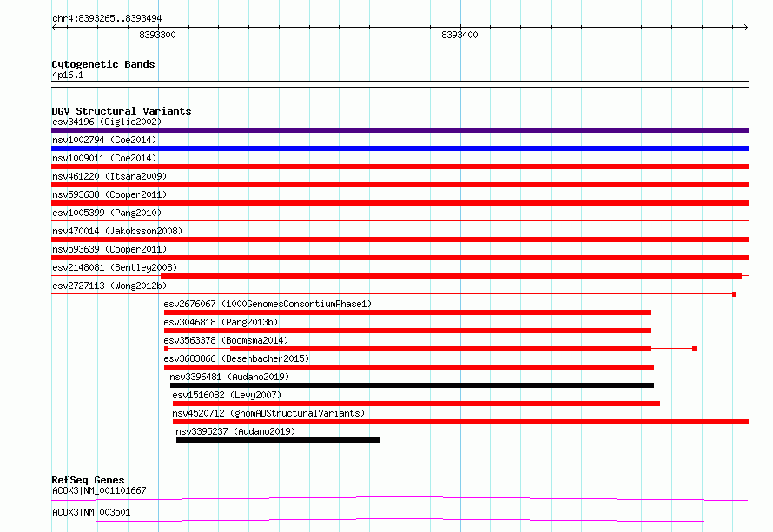The width and height of the screenshot is (773, 532).
Task: Select the black nsv3396481 variant bar
Action: (413, 385)
